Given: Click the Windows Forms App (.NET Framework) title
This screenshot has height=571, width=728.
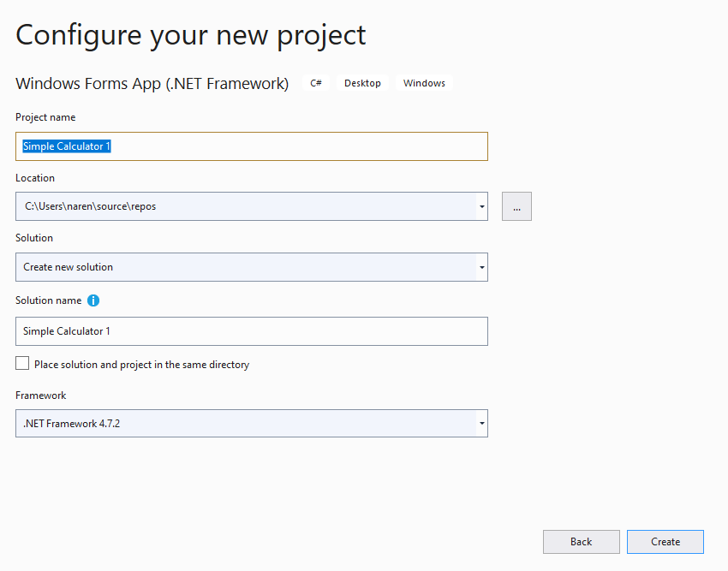Looking at the screenshot, I should 152,83.
